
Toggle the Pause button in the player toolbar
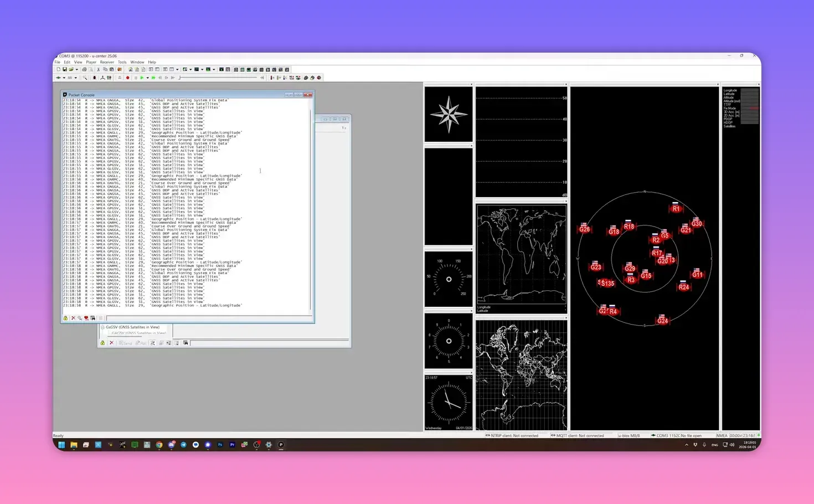[136, 78]
